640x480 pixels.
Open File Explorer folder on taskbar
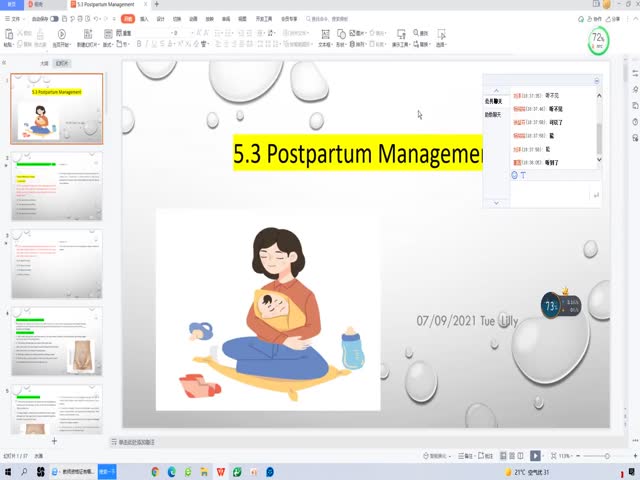(204, 472)
